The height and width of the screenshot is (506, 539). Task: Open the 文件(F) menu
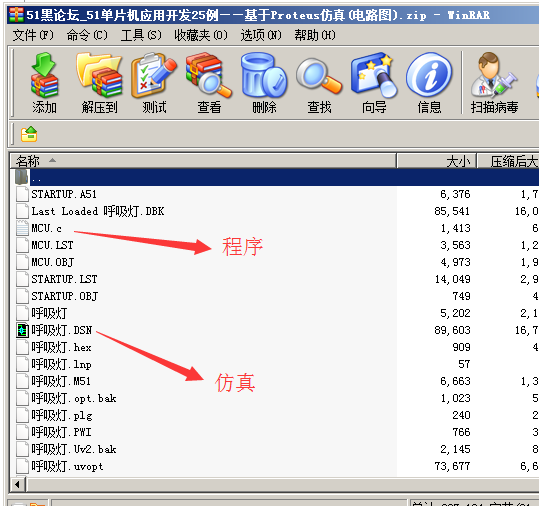33,35
